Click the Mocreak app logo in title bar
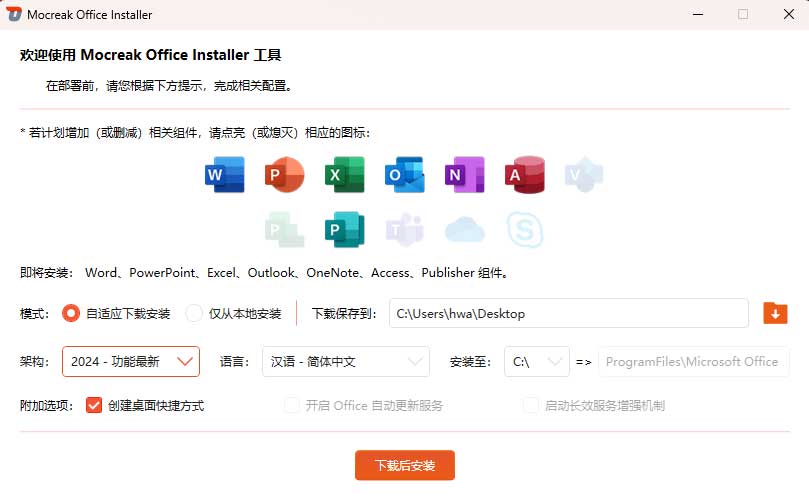 14,14
